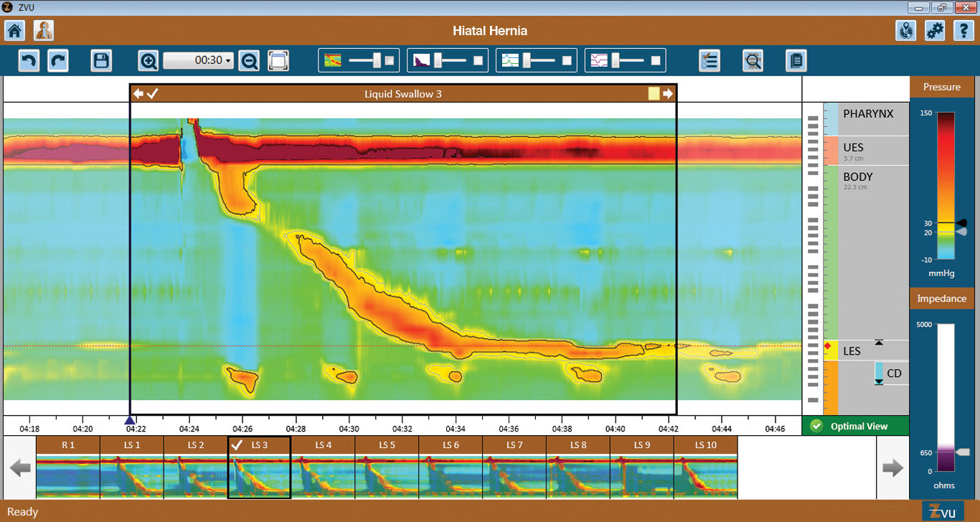Screen dimensions: 980x522
Task: Click the Liquid Swallow 3 title
Action: point(402,93)
